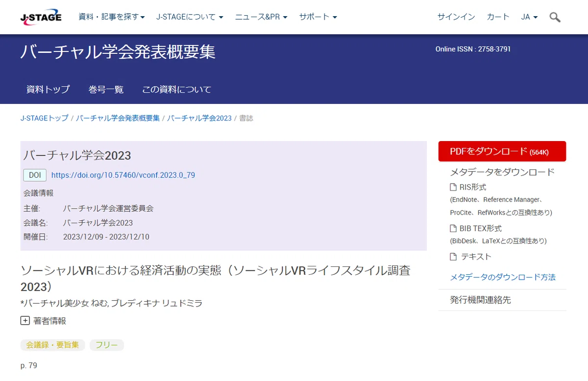Click the J-STAGEトップ breadcrumb
The image size is (588, 381).
tap(45, 119)
